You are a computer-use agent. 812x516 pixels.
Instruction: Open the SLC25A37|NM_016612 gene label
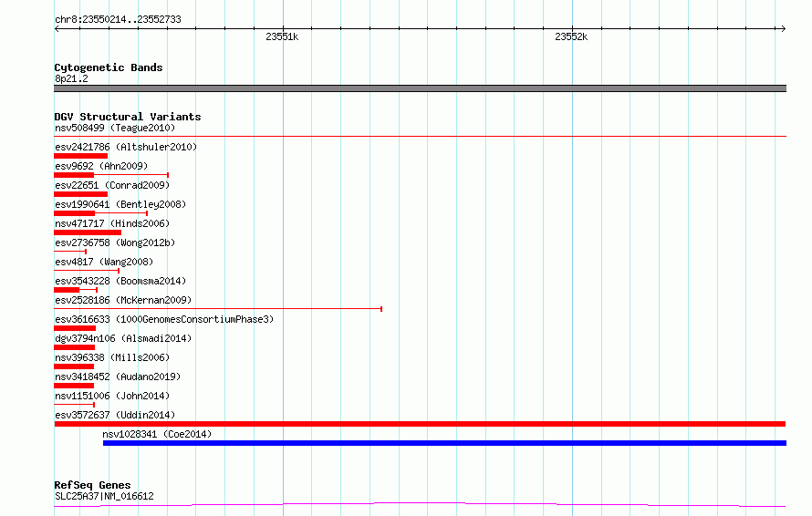tap(104, 496)
